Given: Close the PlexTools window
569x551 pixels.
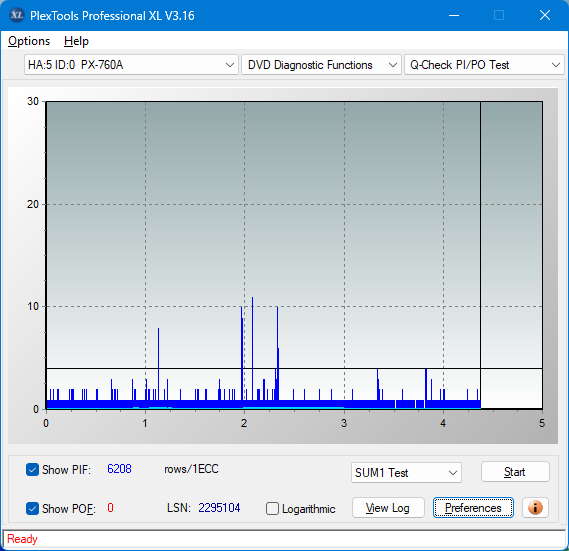Looking at the screenshot, I should [x=545, y=15].
